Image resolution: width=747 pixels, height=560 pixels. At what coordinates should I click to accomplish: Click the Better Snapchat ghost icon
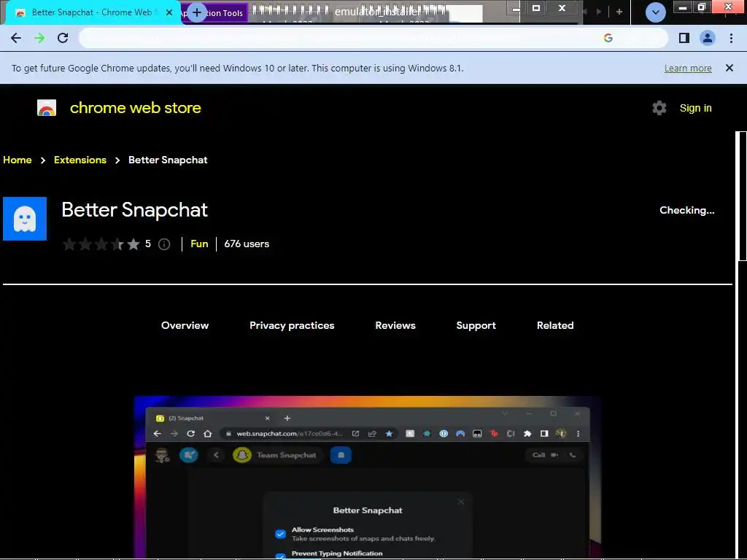25,219
